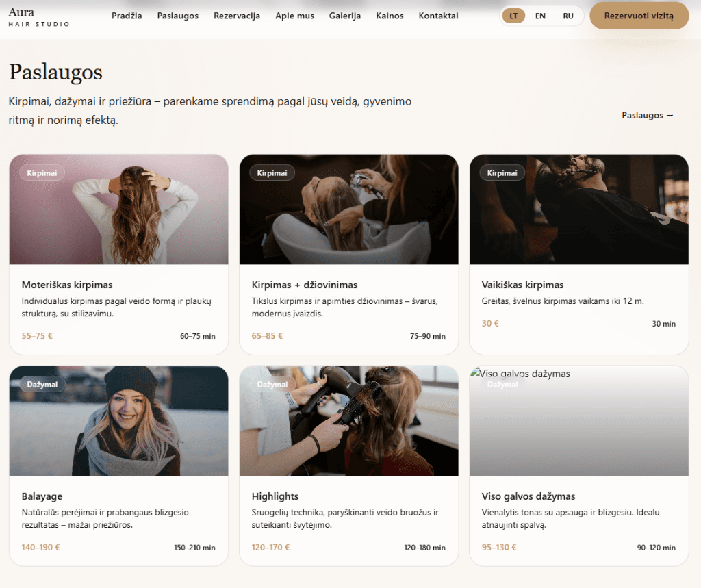This screenshot has width=701, height=588.
Task: Click the Moteriškas kirpimas photo
Action: tap(118, 219)
